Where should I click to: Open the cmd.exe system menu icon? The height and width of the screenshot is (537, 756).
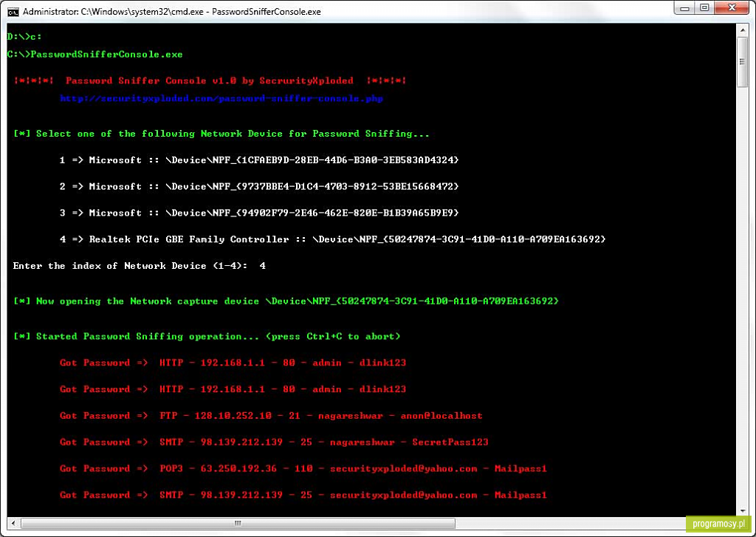click(13, 12)
